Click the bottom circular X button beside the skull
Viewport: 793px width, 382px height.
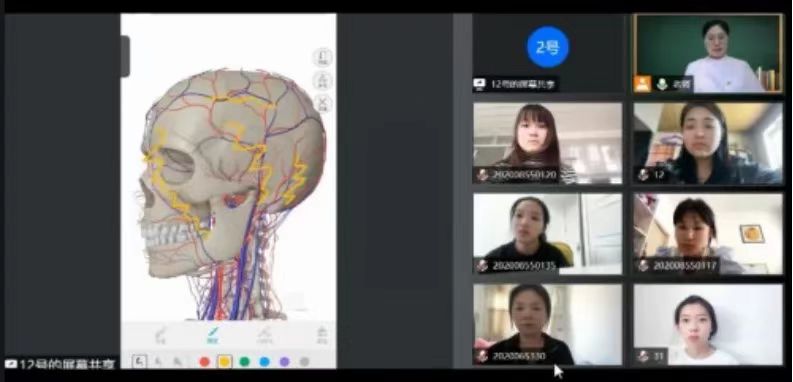tap(323, 104)
